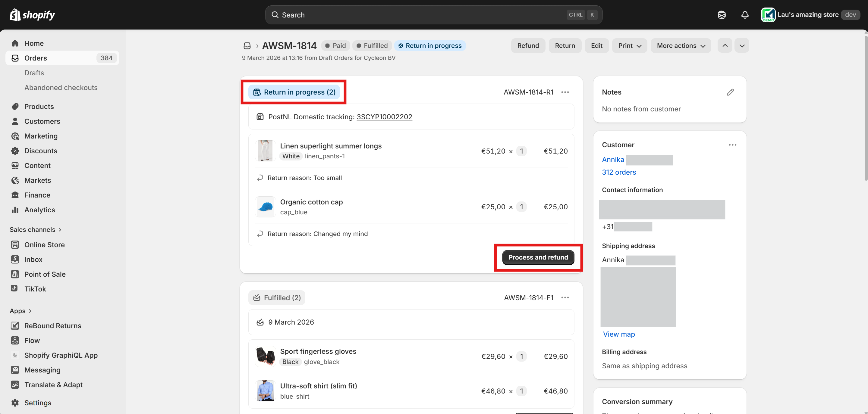Open PostNL tracking link 3SCYP10002202
This screenshot has height=414, width=868.
click(384, 117)
